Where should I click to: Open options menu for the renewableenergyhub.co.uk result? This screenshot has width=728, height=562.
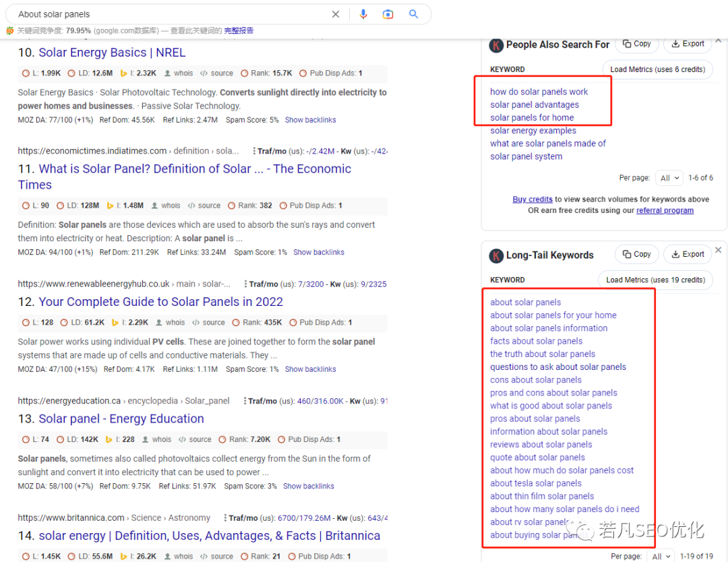pyautogui.click(x=245, y=284)
